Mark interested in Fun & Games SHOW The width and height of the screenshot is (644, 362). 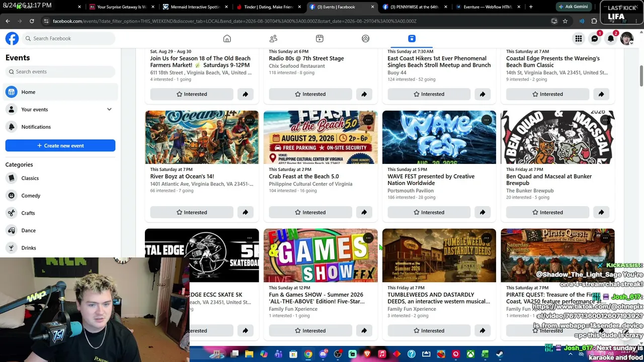pos(310,330)
